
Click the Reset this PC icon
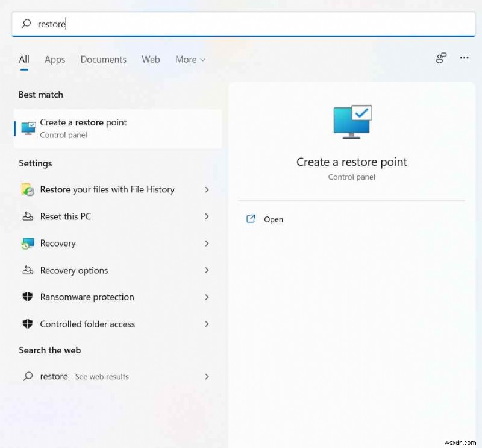(x=28, y=216)
